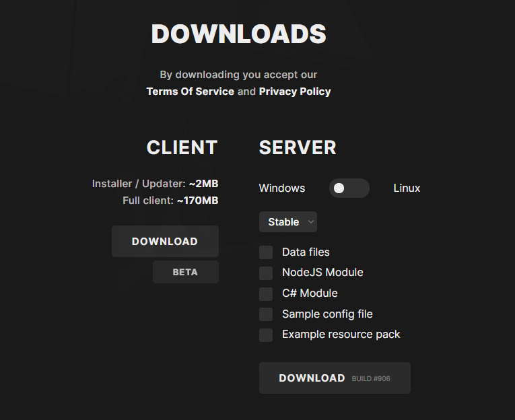Open the Privacy Policy link
Image resolution: width=515 pixels, height=420 pixels.
click(295, 92)
